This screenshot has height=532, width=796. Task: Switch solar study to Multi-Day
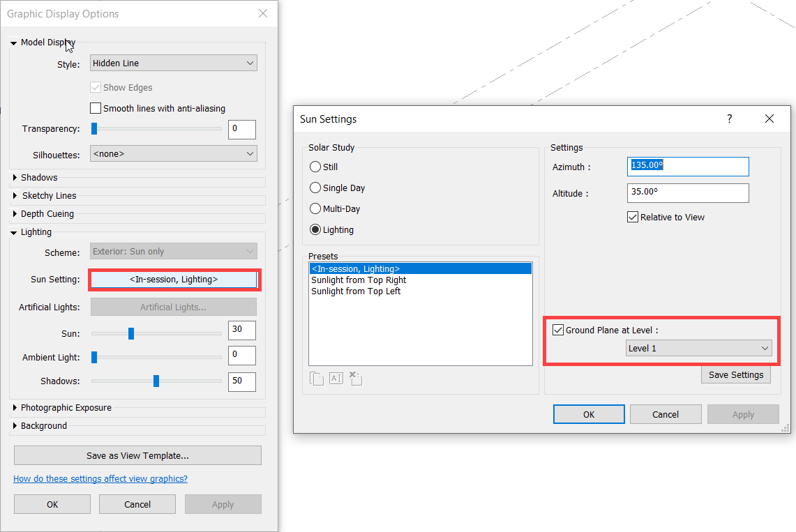tap(315, 208)
